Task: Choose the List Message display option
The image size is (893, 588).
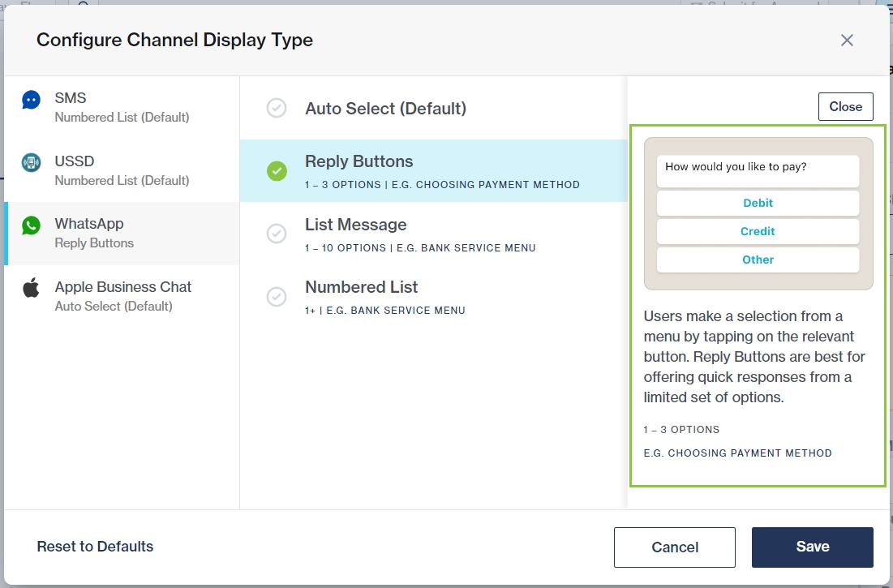Action: click(x=355, y=225)
